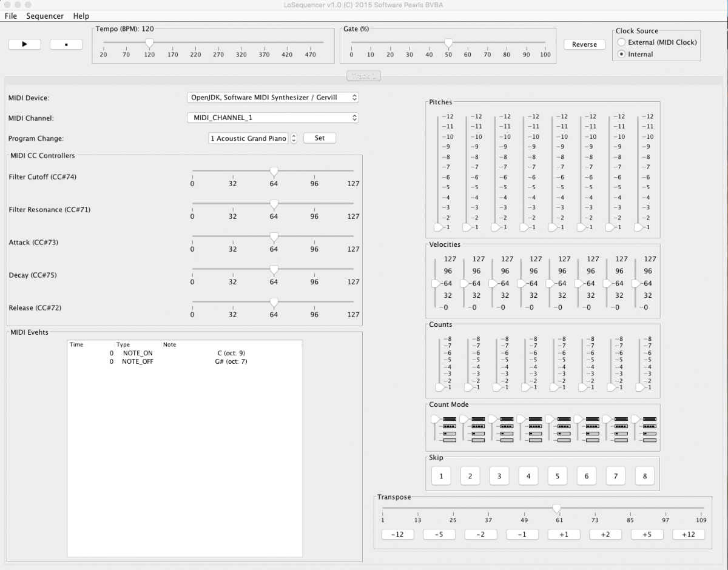Screen dimensions: 728x570
Task: Click the Gate percentage slider thumb
Action: tap(448, 43)
